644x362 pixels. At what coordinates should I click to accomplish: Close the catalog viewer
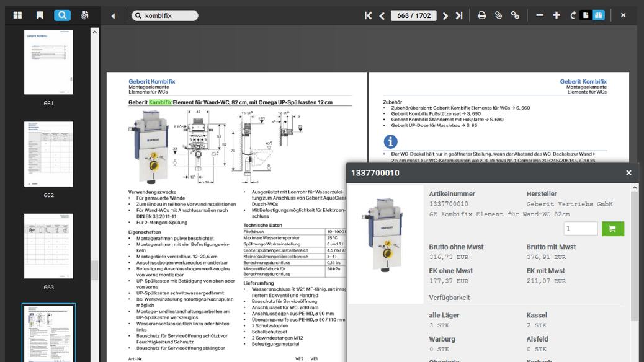click(x=623, y=15)
